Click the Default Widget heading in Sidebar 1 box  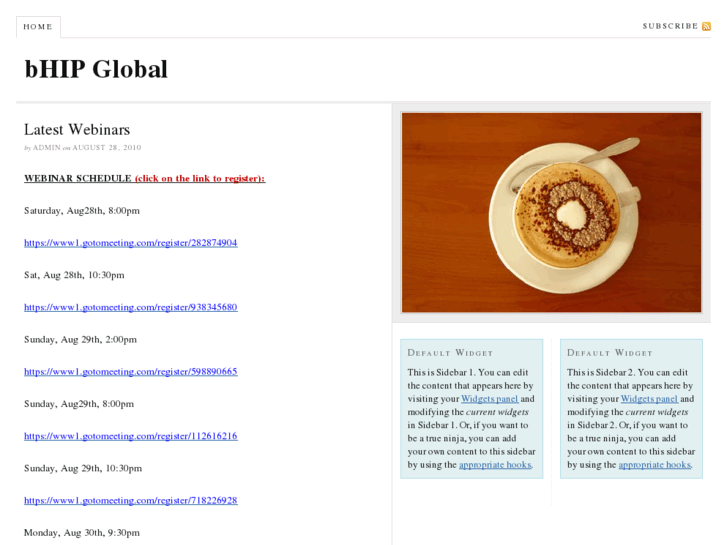[450, 353]
